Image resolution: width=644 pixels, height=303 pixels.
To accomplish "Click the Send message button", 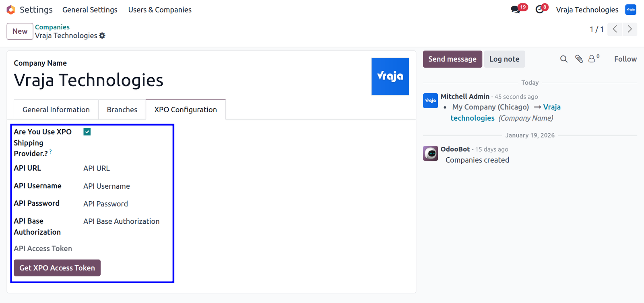I will tap(452, 59).
